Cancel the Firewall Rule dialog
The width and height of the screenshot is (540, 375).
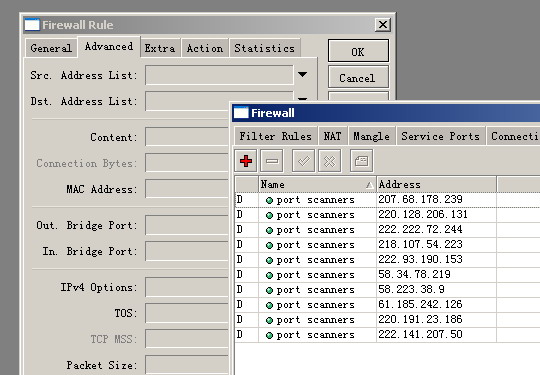point(358,77)
